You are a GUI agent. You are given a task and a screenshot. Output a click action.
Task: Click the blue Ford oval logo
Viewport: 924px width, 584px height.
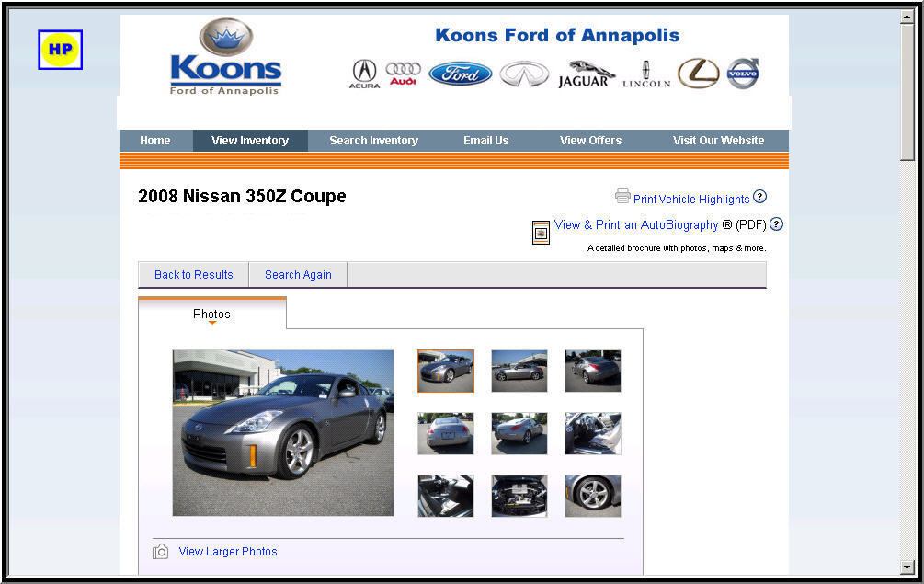point(461,74)
